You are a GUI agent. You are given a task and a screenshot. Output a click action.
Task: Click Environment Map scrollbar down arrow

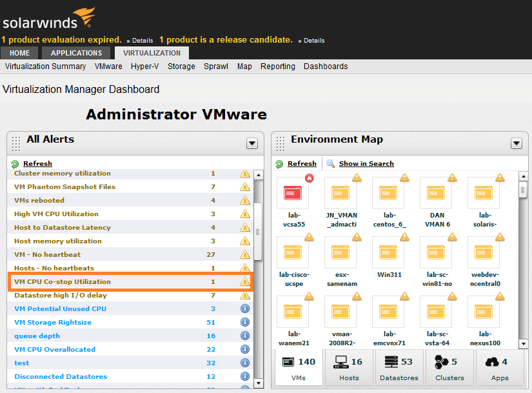point(523,344)
